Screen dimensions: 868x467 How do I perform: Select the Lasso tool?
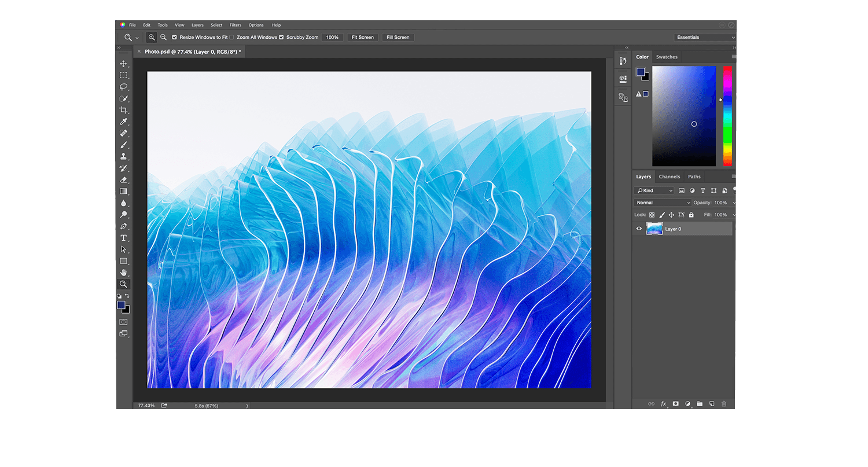pyautogui.click(x=124, y=86)
